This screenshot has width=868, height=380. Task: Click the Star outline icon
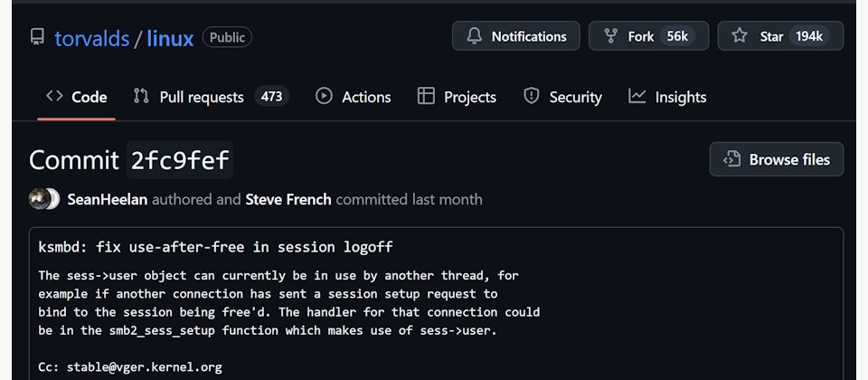click(739, 36)
